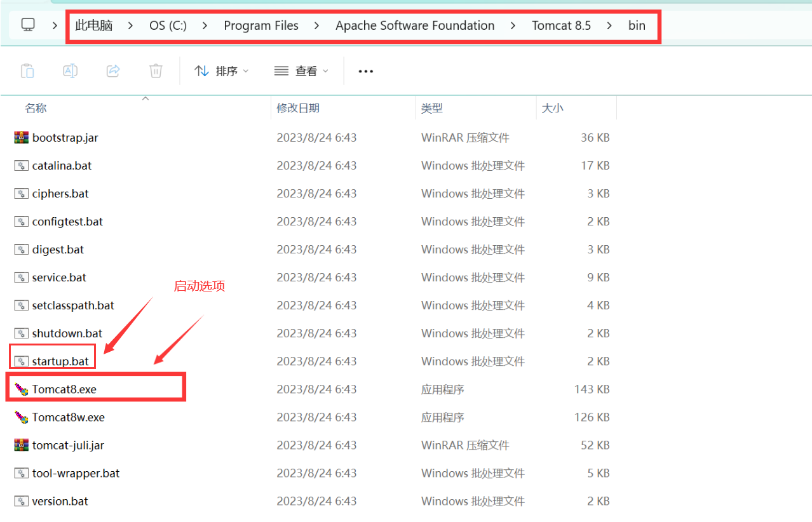The height and width of the screenshot is (522, 812).
Task: Navigate to Tomcat 8.5 breadcrumb
Action: tap(562, 25)
